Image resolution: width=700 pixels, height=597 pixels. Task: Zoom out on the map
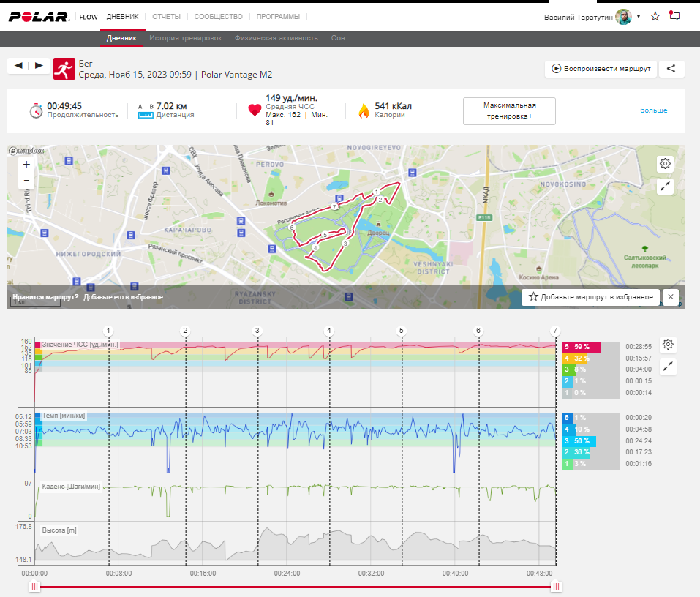pyautogui.click(x=26, y=181)
